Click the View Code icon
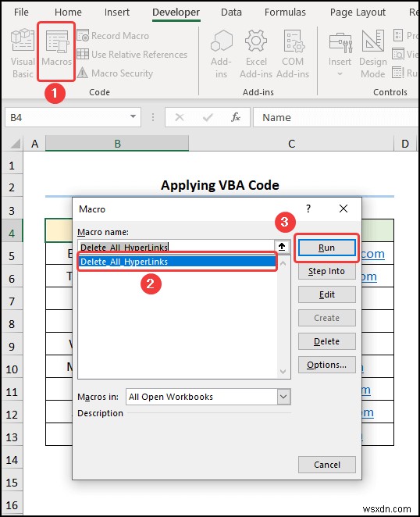This screenshot has height=517, width=420. [x=398, y=54]
